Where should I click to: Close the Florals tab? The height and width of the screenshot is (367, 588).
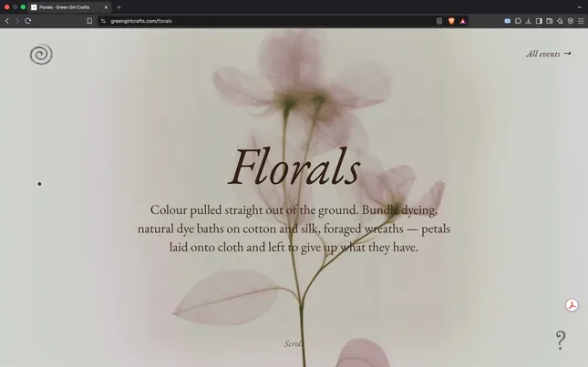pos(106,7)
